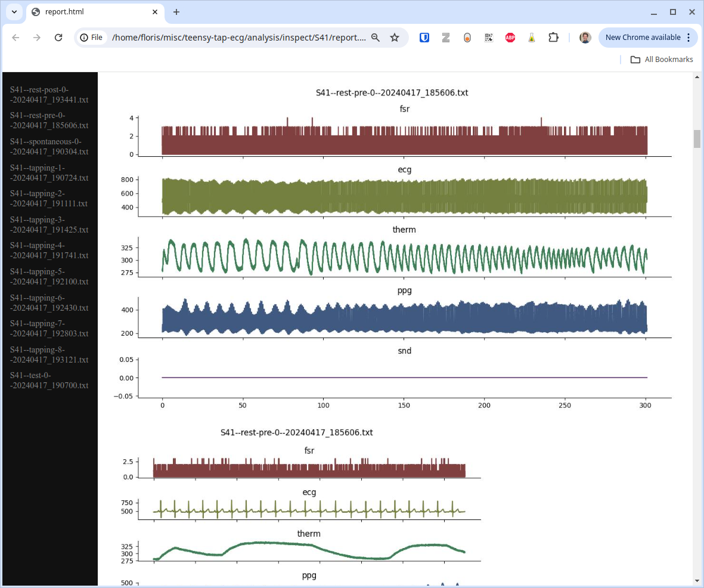Open the Zotero connector extension icon

tap(445, 38)
